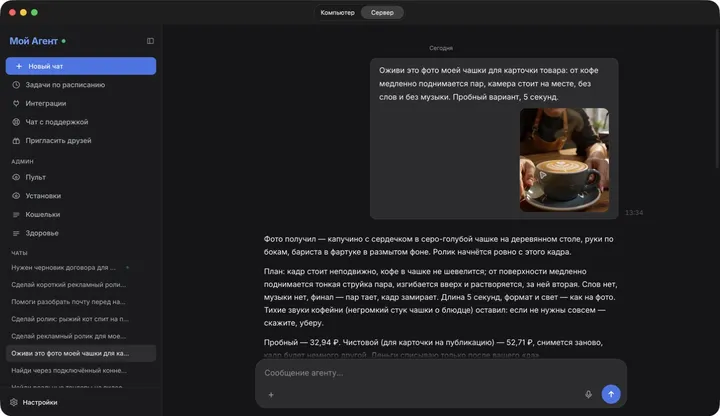Click the eye icon beside Установки
The width and height of the screenshot is (720, 416).
16,196
